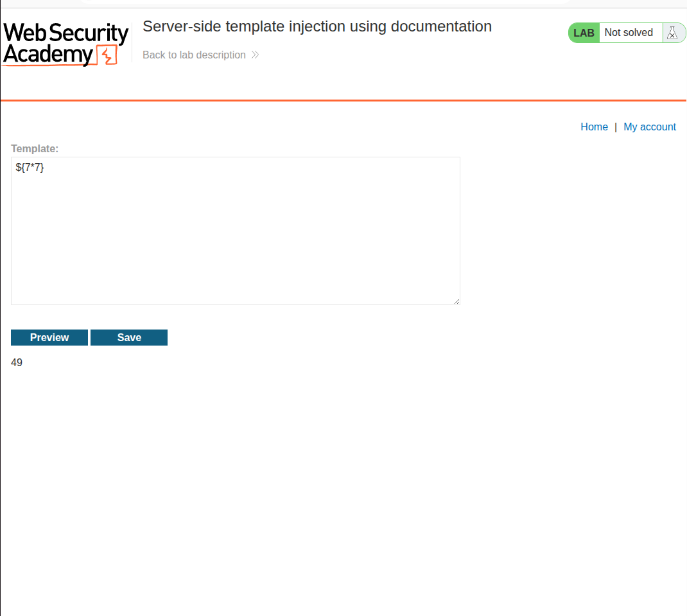
Task: Open the My account link
Action: (x=650, y=127)
